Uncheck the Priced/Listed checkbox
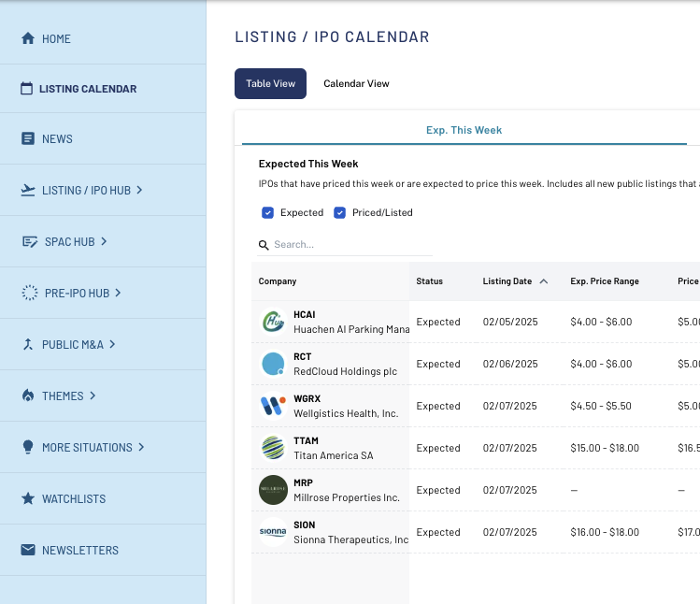Screen dimensions: 700x604 (340, 212)
